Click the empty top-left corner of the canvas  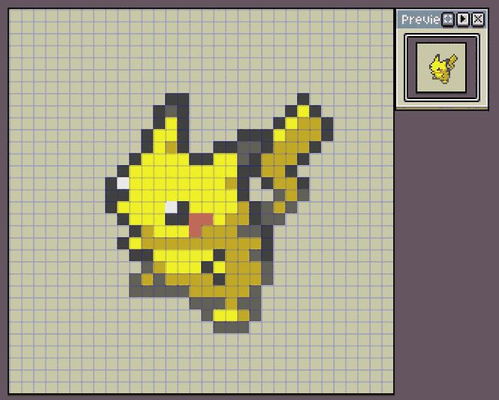click(x=15, y=15)
